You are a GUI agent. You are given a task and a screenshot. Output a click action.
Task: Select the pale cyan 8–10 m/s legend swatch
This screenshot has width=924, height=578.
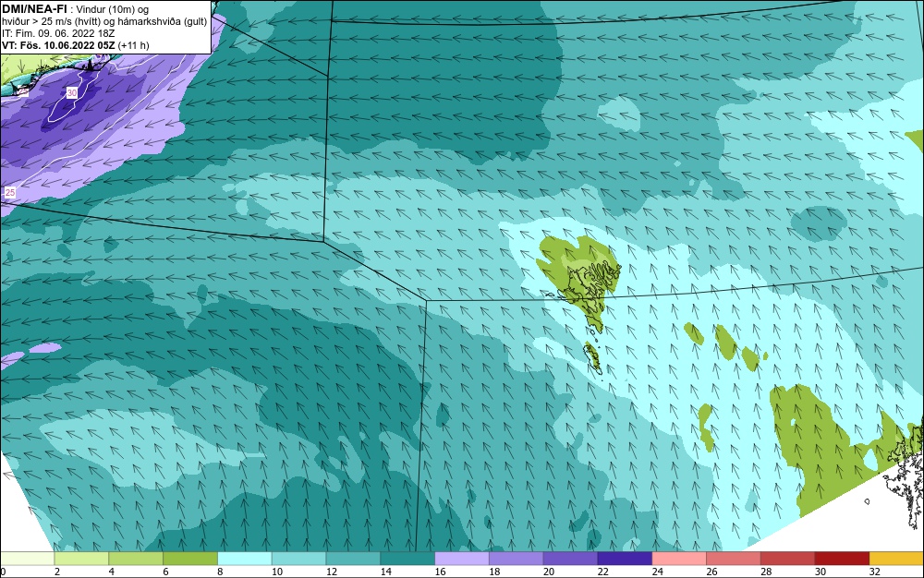(245, 559)
